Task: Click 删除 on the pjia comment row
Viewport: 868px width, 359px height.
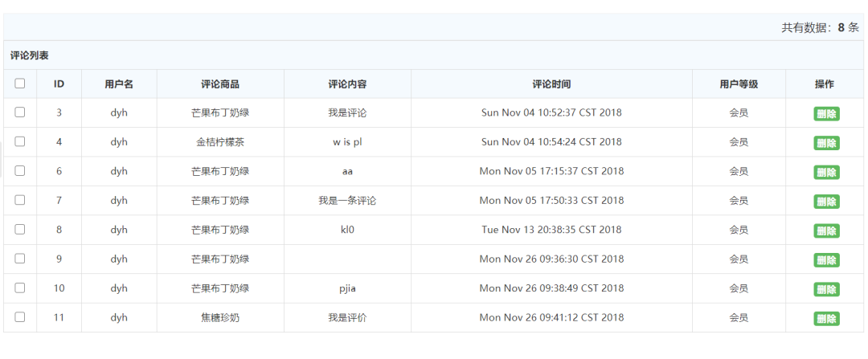Action: click(x=826, y=289)
